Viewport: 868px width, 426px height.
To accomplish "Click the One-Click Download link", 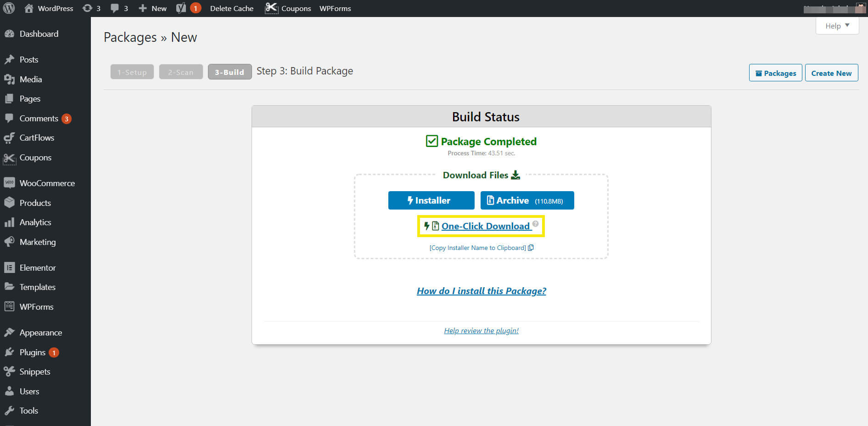I will coord(485,226).
